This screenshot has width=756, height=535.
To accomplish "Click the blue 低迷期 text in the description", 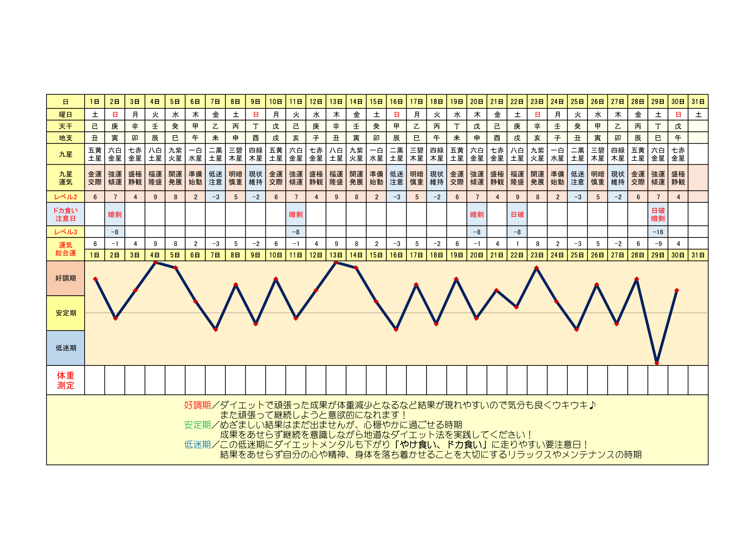I will pos(197,445).
